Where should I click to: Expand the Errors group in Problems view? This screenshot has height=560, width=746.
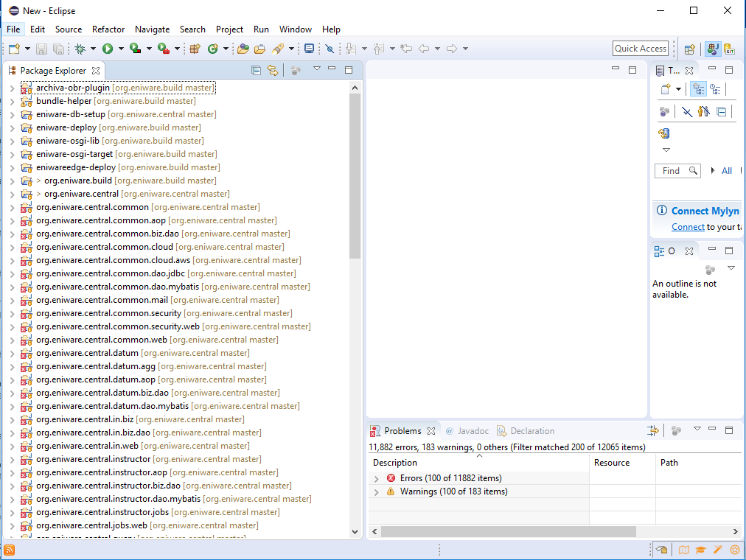click(x=377, y=478)
